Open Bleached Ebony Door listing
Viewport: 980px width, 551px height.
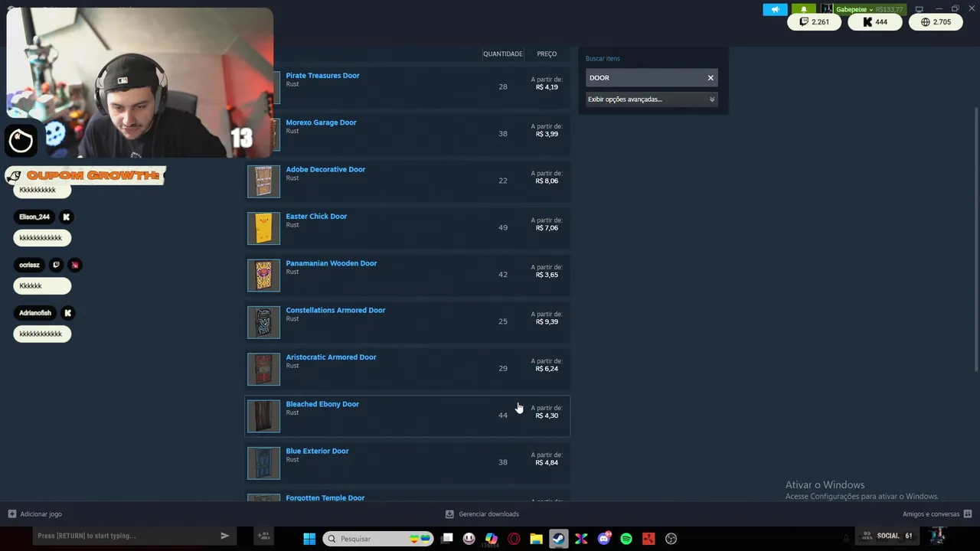point(322,404)
